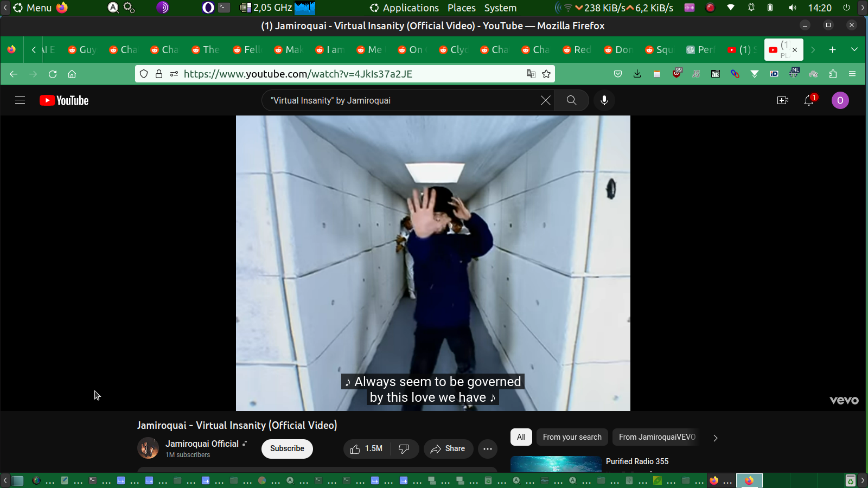This screenshot has height=488, width=868.
Task: Share this video
Action: [x=448, y=448]
